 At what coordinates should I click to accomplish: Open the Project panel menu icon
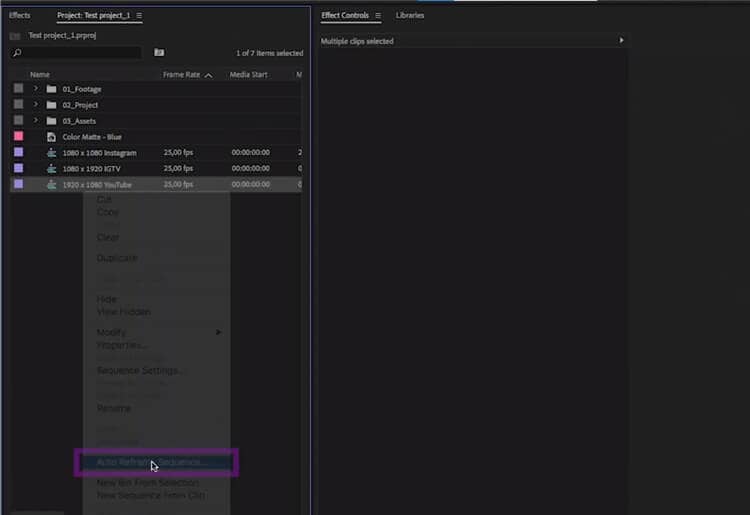point(139,15)
